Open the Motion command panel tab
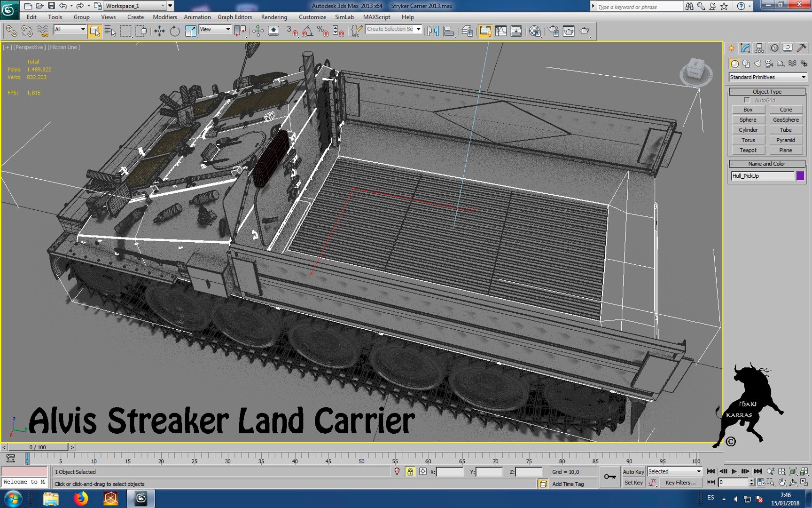 (774, 48)
